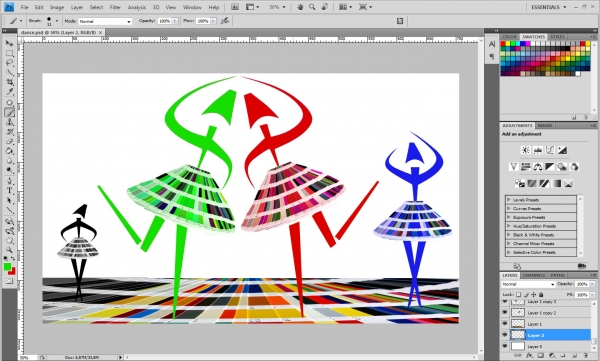
Task: Hide the Layer 0 layer
Action: [x=505, y=346]
